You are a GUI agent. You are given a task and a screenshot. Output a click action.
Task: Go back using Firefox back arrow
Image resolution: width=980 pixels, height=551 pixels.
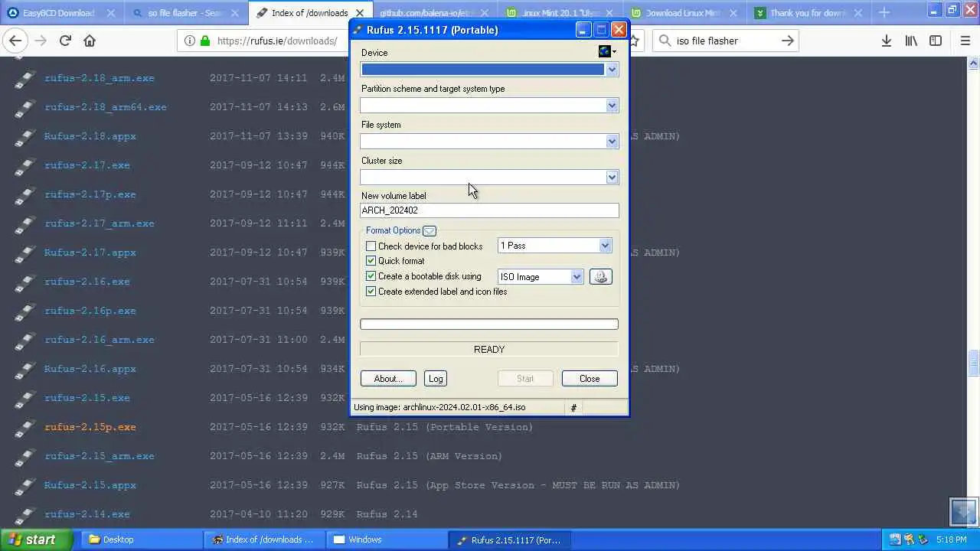coord(15,41)
